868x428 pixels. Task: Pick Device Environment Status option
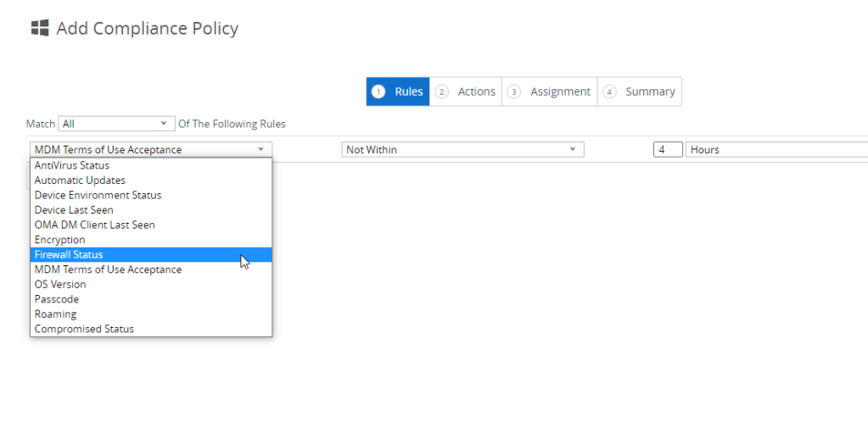(x=98, y=195)
